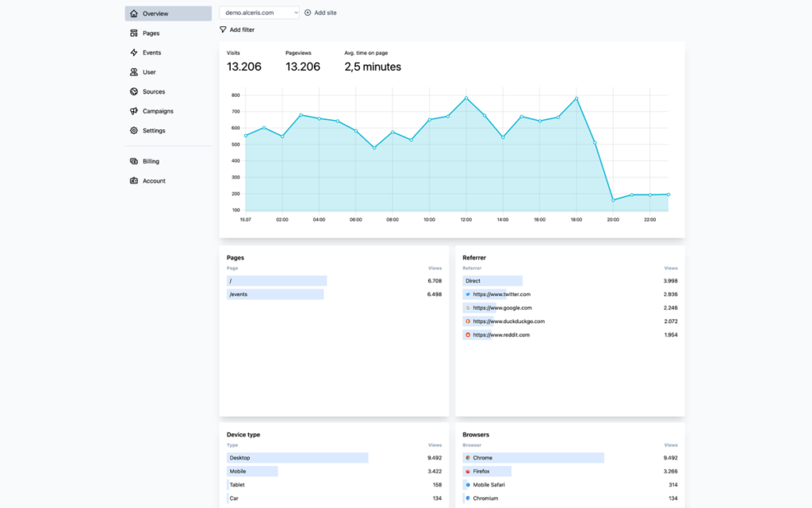Select the Car device type row
Image resolution: width=812 pixels, height=508 pixels.
[334, 498]
